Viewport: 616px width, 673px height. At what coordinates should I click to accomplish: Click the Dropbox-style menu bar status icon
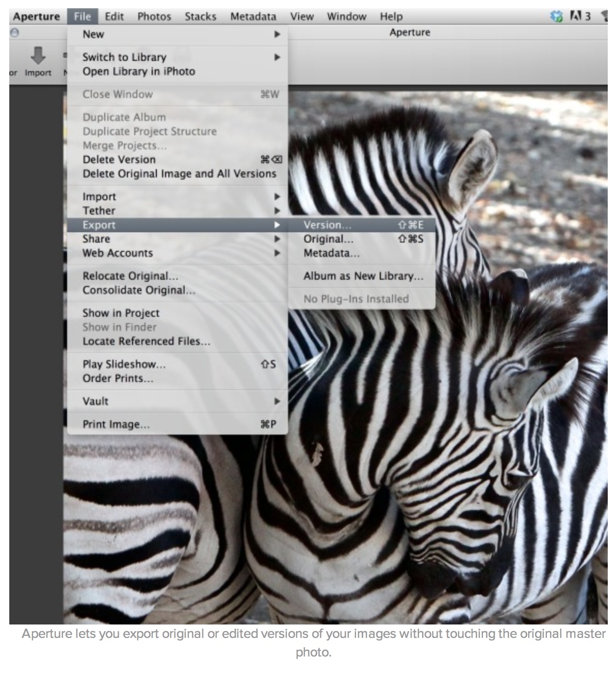[x=556, y=17]
